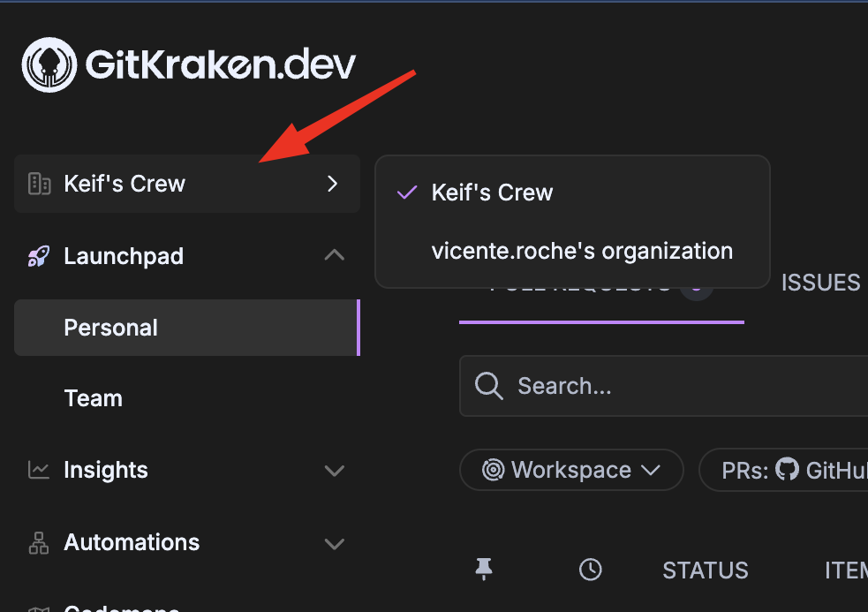Switch to the Issues tab
Image resolution: width=868 pixels, height=612 pixels.
point(820,283)
